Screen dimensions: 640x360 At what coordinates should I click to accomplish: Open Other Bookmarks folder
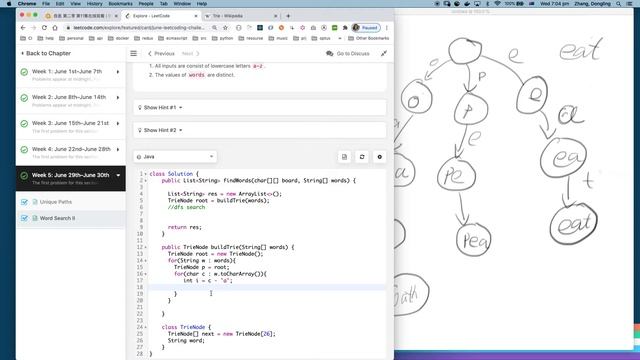(x=368, y=38)
